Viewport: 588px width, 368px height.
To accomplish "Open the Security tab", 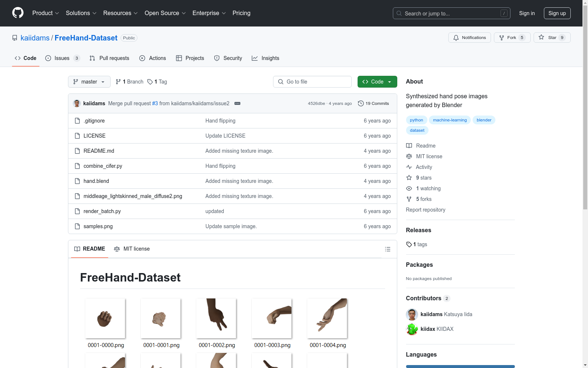I will pyautogui.click(x=228, y=58).
